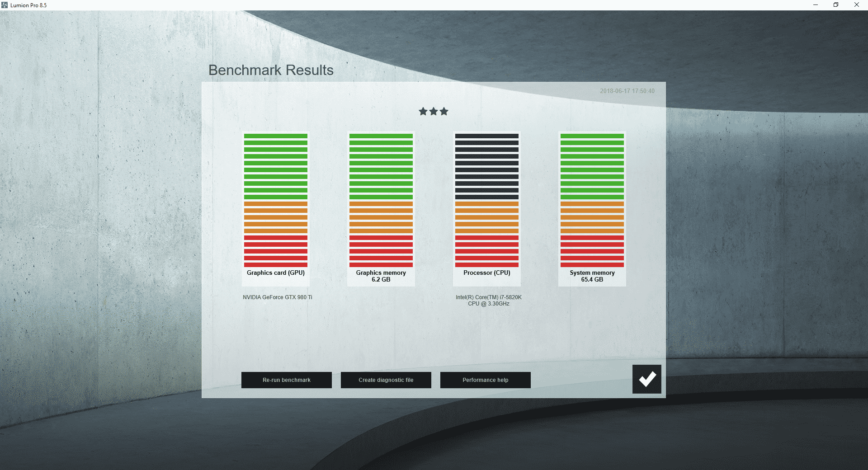Viewport: 868px width, 470px height.
Task: Click the three-star rating
Action: click(x=434, y=111)
